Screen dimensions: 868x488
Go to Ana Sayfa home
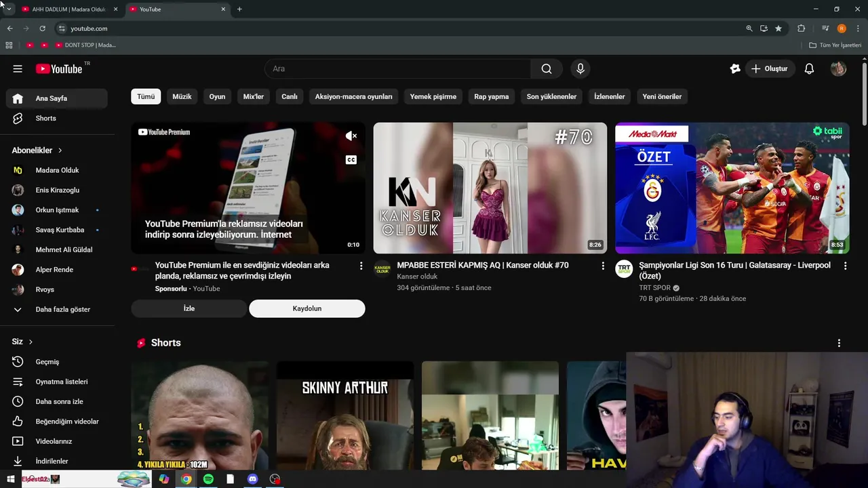pyautogui.click(x=57, y=98)
